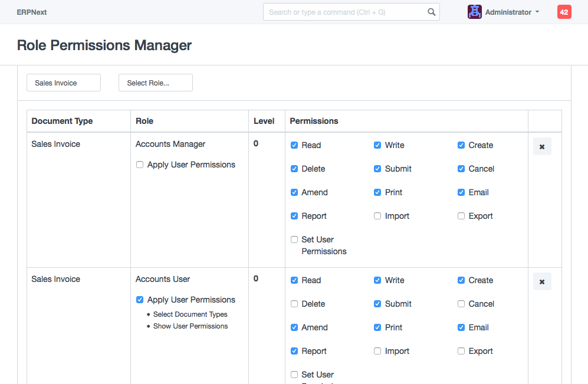Click the Administrator avatar icon

474,12
